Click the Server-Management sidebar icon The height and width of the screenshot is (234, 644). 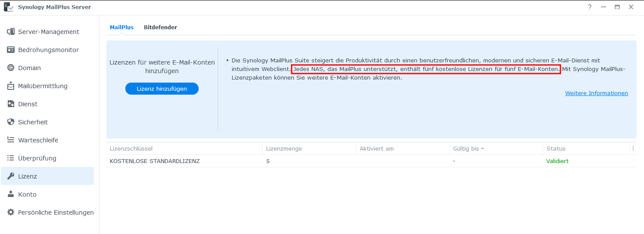(x=11, y=32)
